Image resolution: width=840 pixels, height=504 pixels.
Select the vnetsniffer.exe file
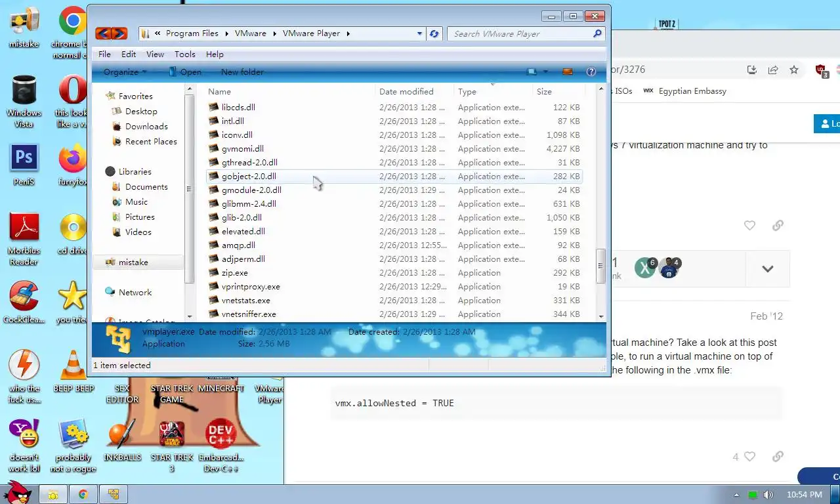[394, 314]
